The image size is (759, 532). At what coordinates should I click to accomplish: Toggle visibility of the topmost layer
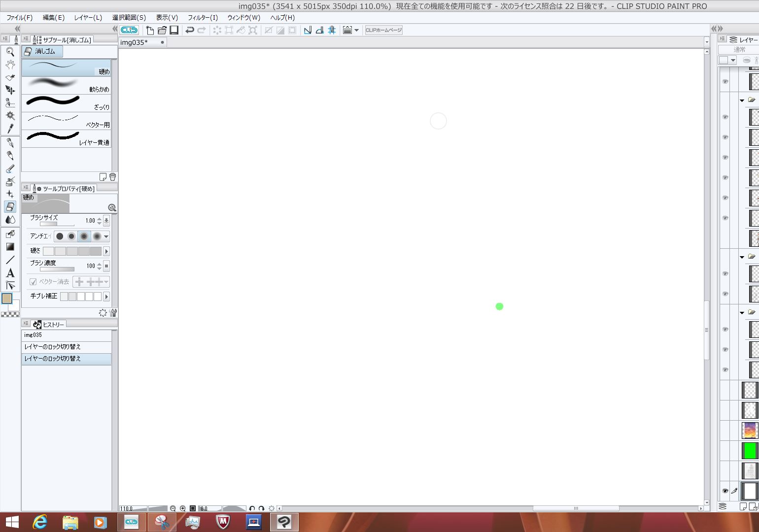point(725,81)
